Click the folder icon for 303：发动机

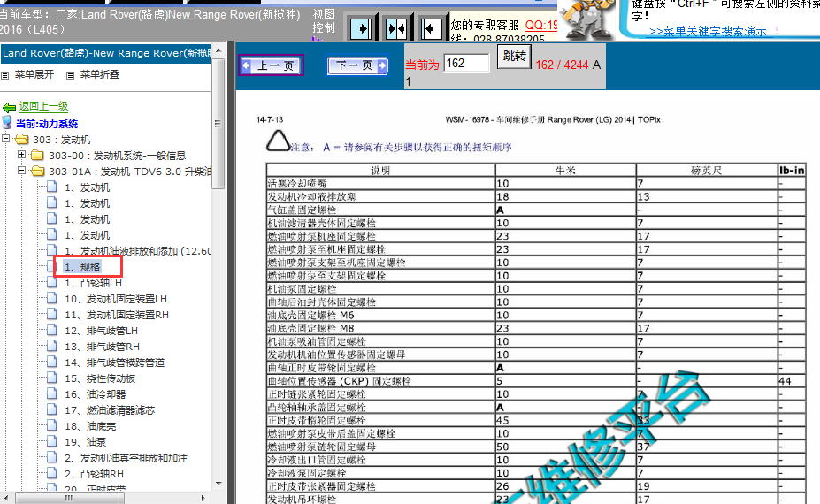pyautogui.click(x=21, y=140)
